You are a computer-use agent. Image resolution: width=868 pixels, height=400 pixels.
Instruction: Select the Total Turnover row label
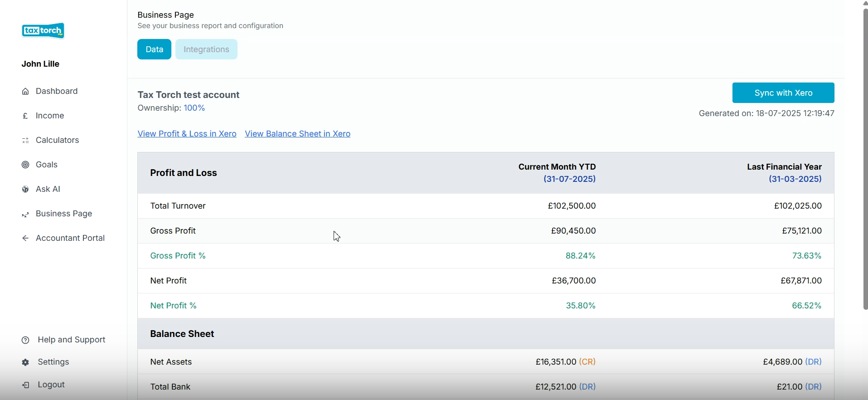178,206
